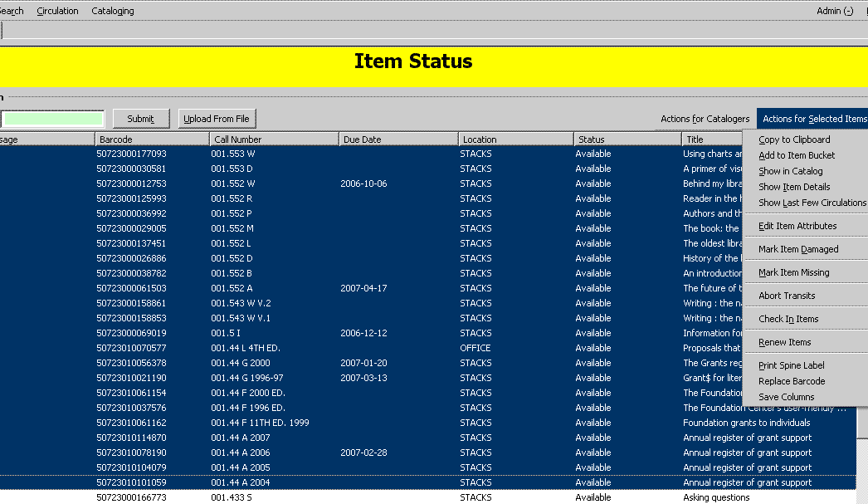Choose Show in Catalog menu entry

(x=791, y=171)
